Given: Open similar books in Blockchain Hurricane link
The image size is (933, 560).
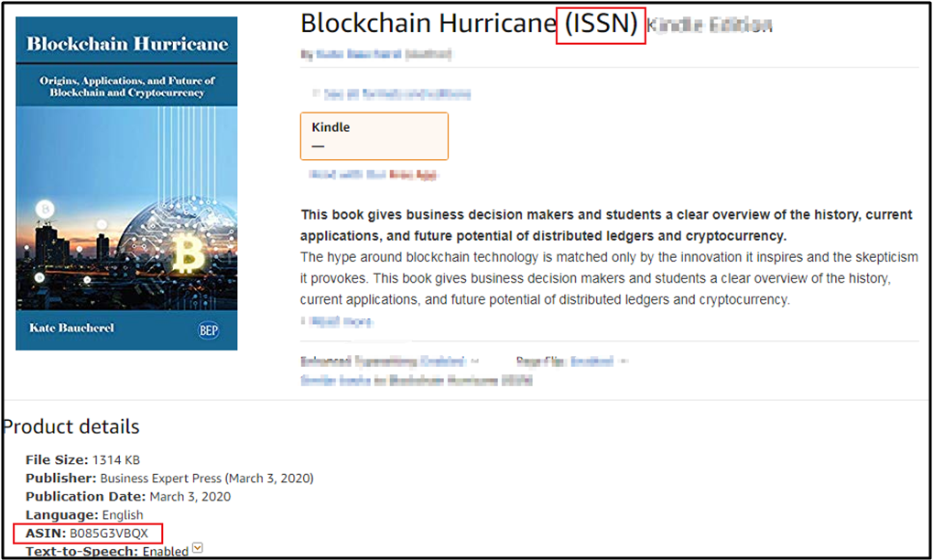Looking at the screenshot, I should click(416, 380).
